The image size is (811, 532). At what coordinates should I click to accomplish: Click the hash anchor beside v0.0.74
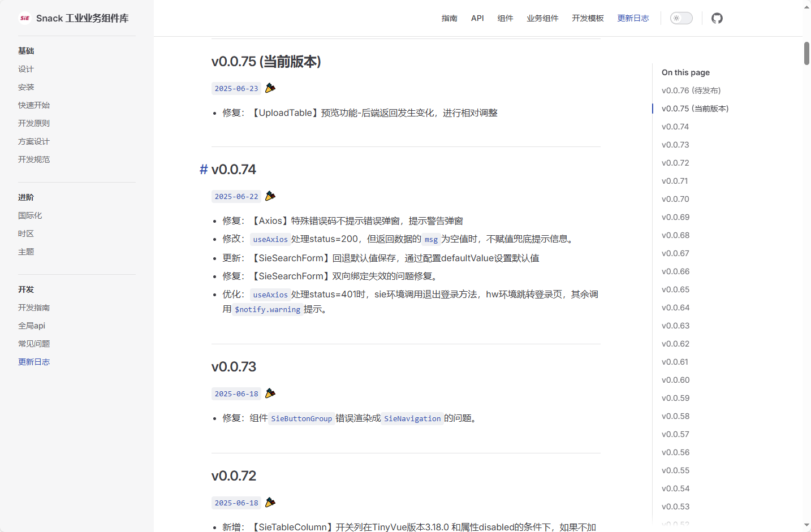pos(204,170)
